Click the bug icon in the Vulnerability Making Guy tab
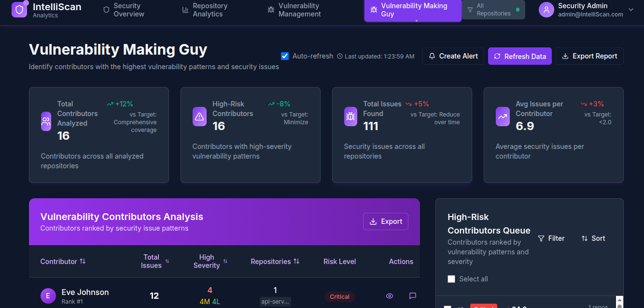The width and height of the screenshot is (644, 308). tap(374, 10)
